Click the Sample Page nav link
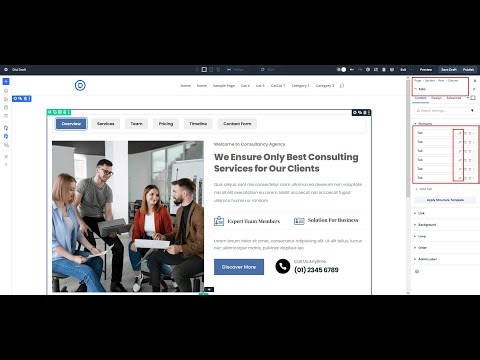 click(224, 86)
